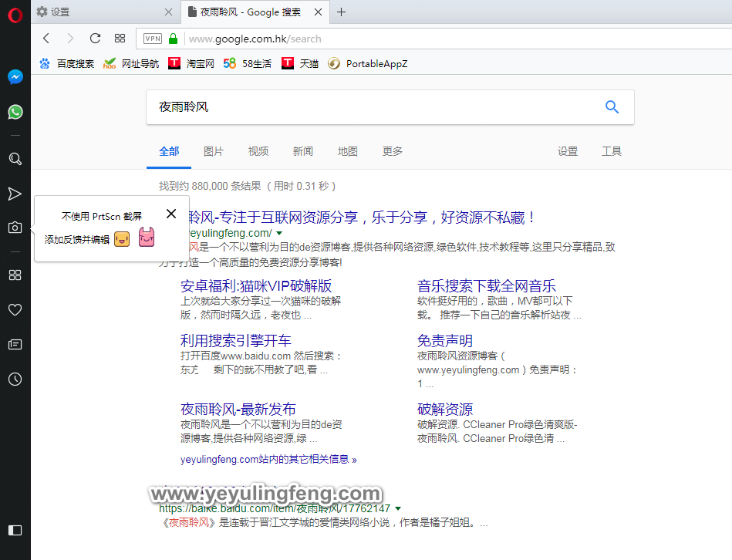Dismiss the PrtScn snapshot tooltip

point(171,214)
